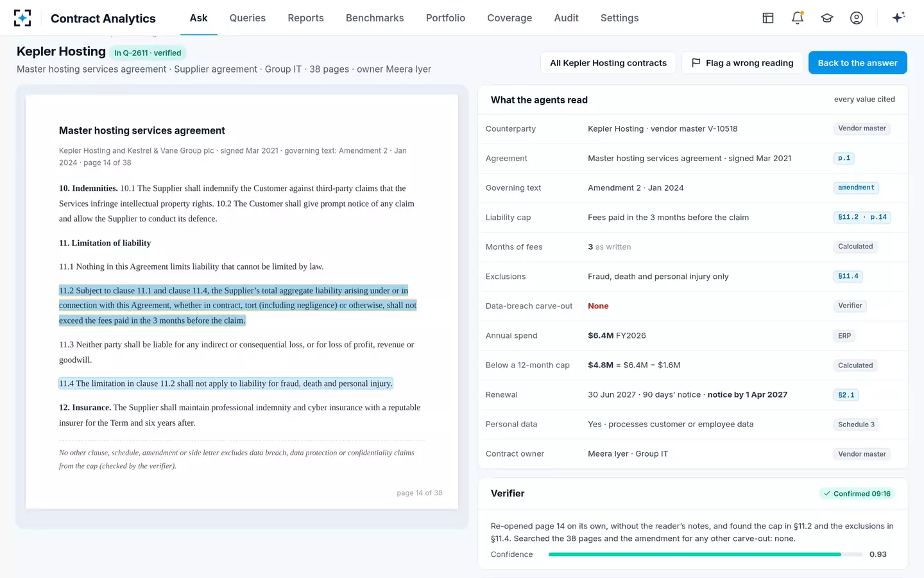Open the Portfolio tab
Image resolution: width=924 pixels, height=578 pixels.
pyautogui.click(x=445, y=18)
